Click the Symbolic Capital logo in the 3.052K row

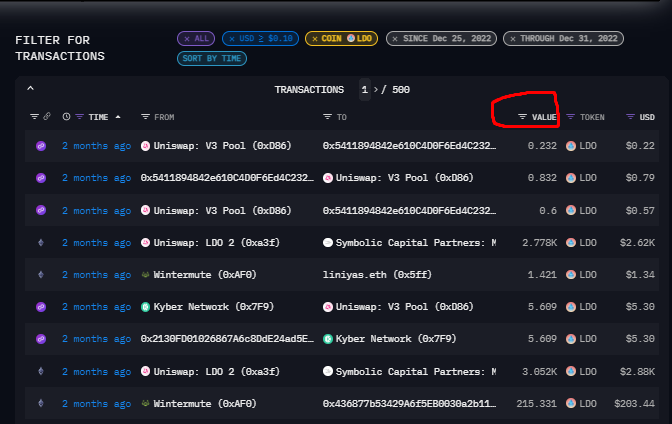pyautogui.click(x=328, y=371)
